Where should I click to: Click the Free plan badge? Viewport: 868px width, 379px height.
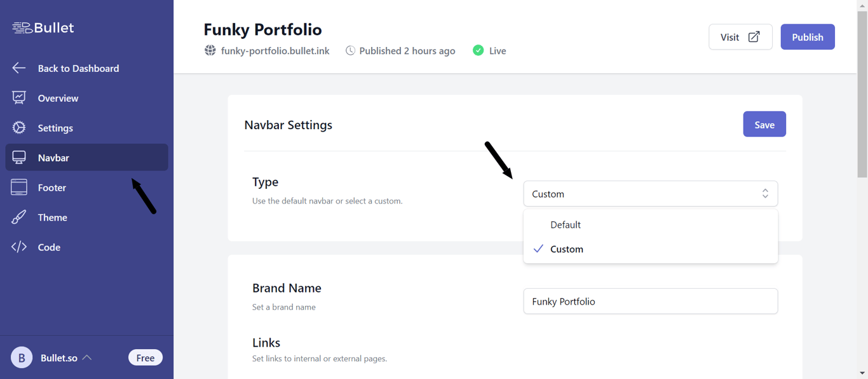[x=146, y=357]
